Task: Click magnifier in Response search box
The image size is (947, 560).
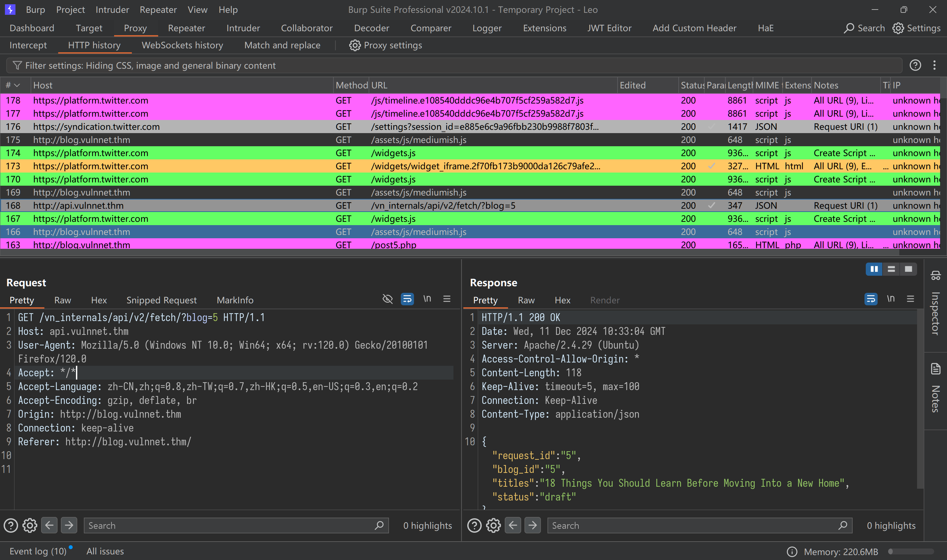Action: coord(842,525)
